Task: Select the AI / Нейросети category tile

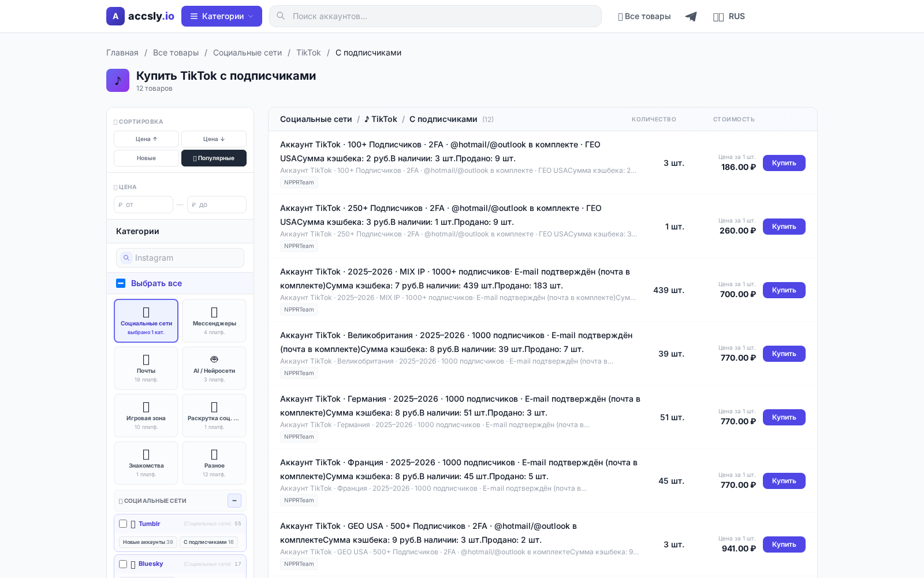Action: pyautogui.click(x=214, y=368)
